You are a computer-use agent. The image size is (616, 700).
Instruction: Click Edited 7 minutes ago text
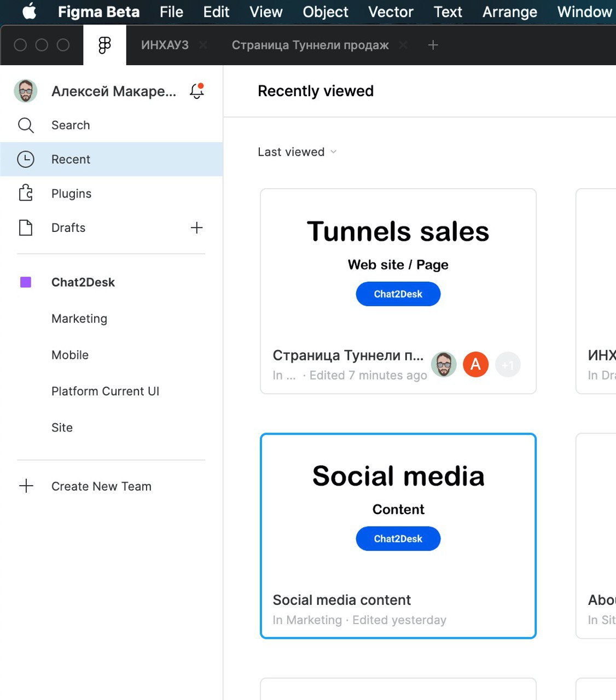[x=368, y=376]
